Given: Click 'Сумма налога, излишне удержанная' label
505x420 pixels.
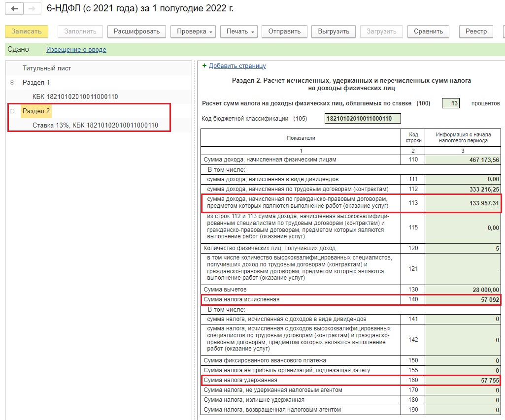Looking at the screenshot, I should (x=254, y=400).
